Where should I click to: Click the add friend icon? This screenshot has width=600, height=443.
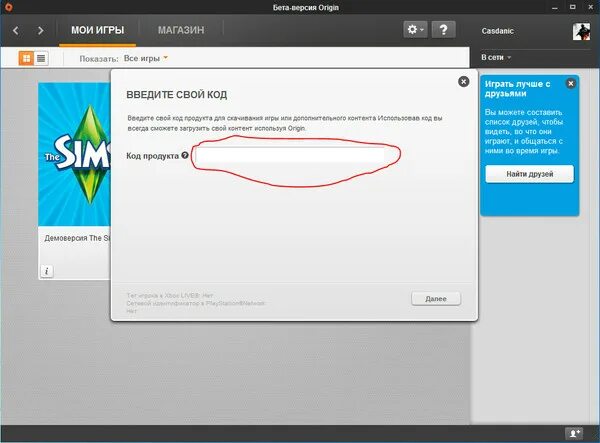coord(574,433)
